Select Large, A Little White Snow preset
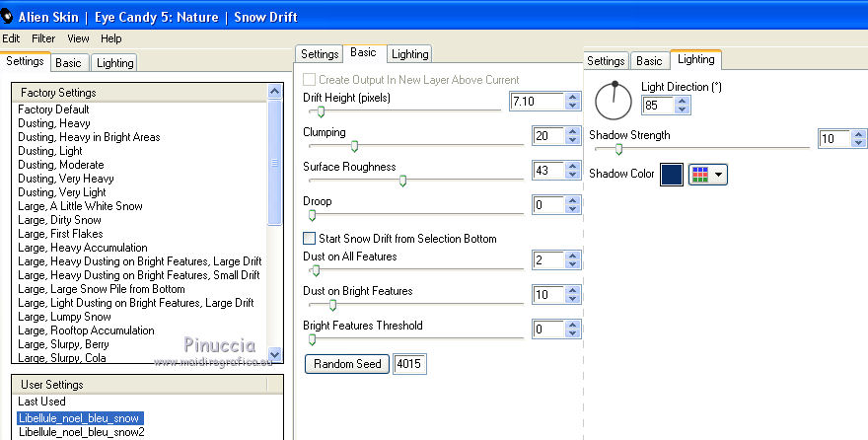868x440 pixels. (x=80, y=206)
